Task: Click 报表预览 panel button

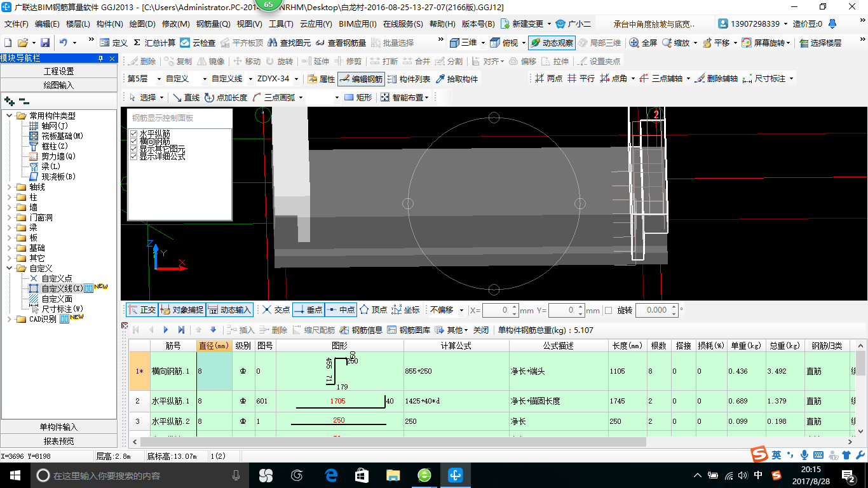Action: pos(58,441)
